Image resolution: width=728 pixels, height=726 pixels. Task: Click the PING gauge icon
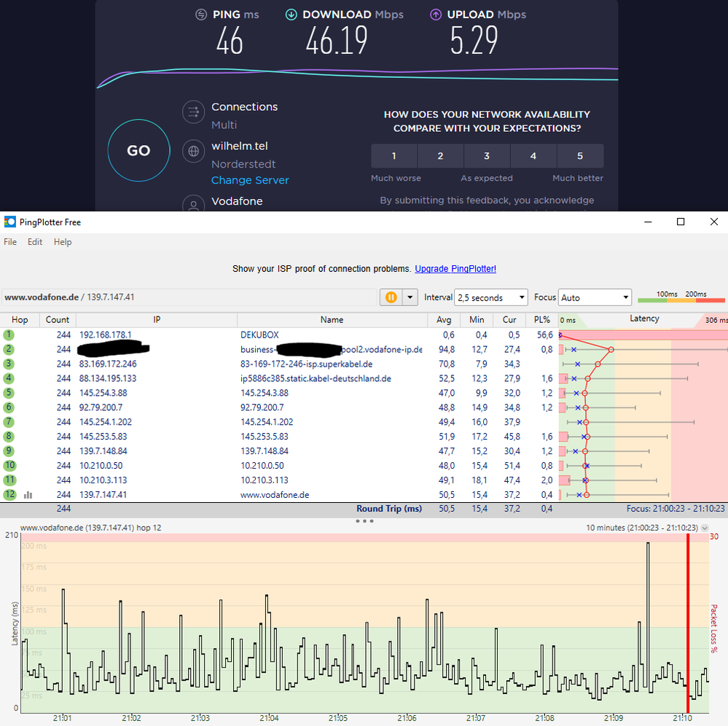(x=201, y=15)
